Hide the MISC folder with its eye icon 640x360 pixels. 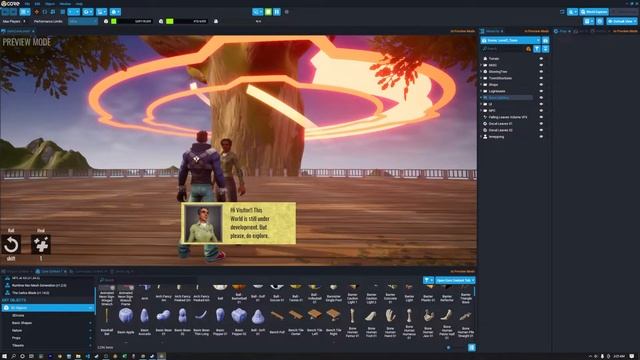pyautogui.click(x=542, y=65)
